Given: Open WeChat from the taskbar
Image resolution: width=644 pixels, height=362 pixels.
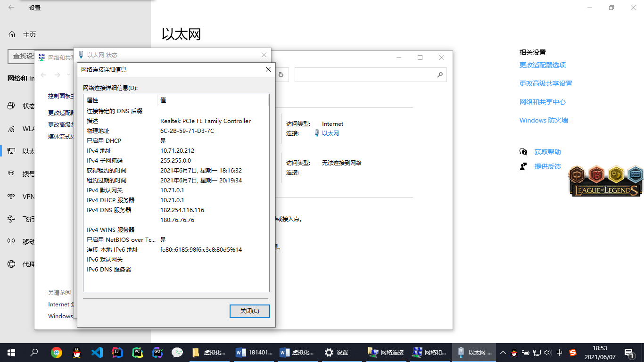Looking at the screenshot, I should click(x=177, y=353).
